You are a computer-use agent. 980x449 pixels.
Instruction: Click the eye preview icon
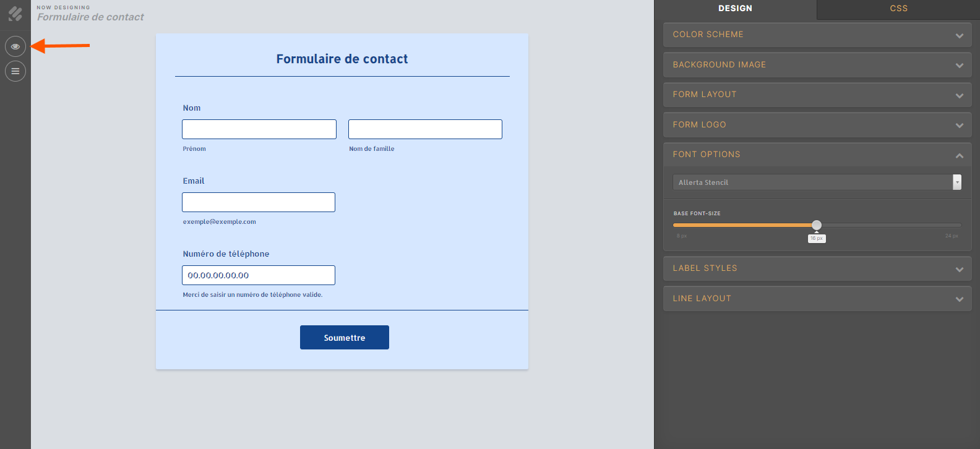pyautogui.click(x=15, y=46)
